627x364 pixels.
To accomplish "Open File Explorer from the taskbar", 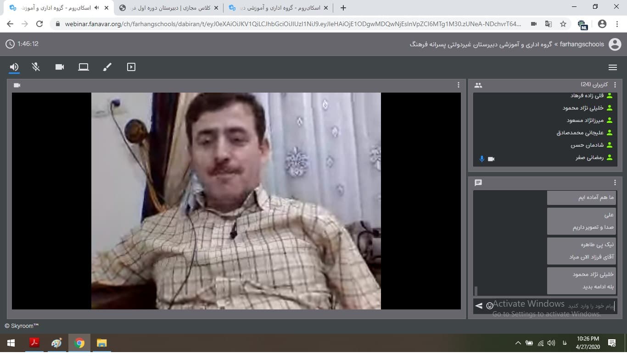I will (x=101, y=343).
